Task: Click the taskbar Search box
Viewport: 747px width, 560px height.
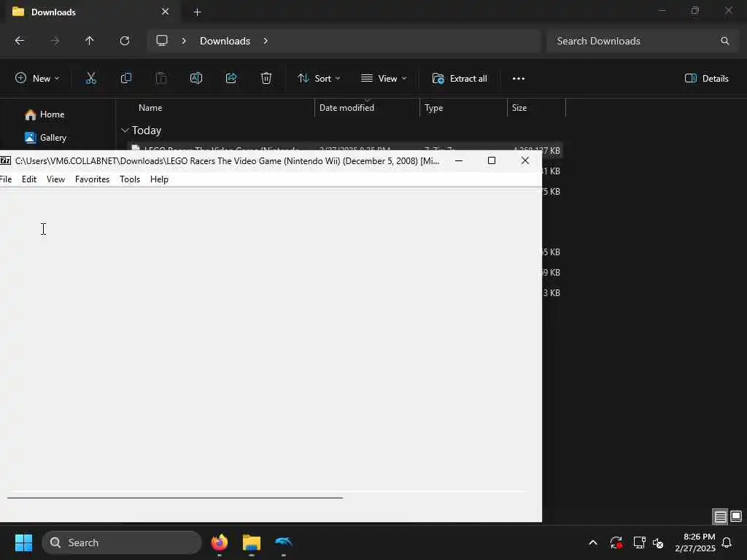Action: [122, 542]
